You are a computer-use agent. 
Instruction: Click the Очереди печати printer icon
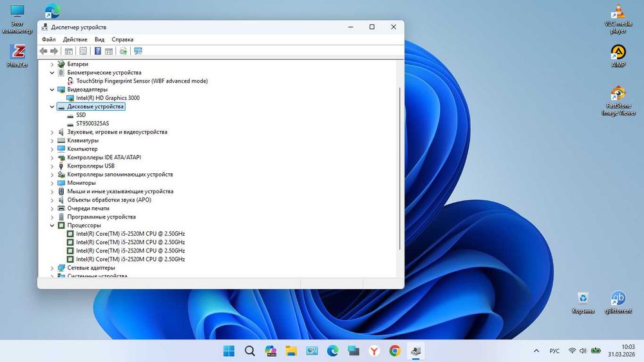coord(61,208)
